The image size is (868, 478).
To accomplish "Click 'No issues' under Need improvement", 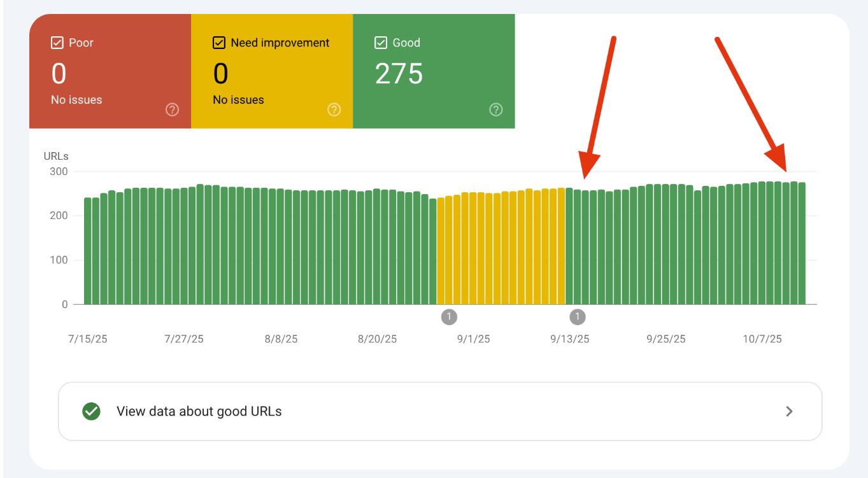I will [238, 100].
